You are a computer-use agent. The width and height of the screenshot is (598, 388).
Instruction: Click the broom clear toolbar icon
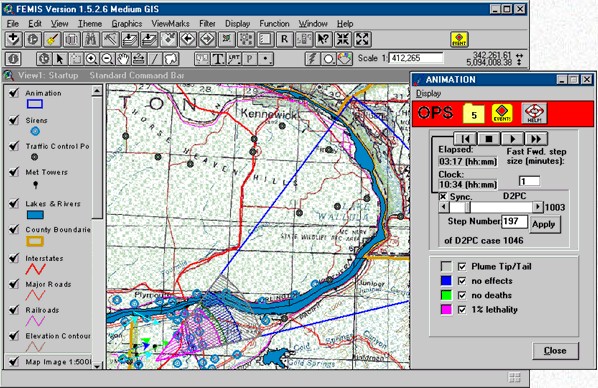click(52, 39)
